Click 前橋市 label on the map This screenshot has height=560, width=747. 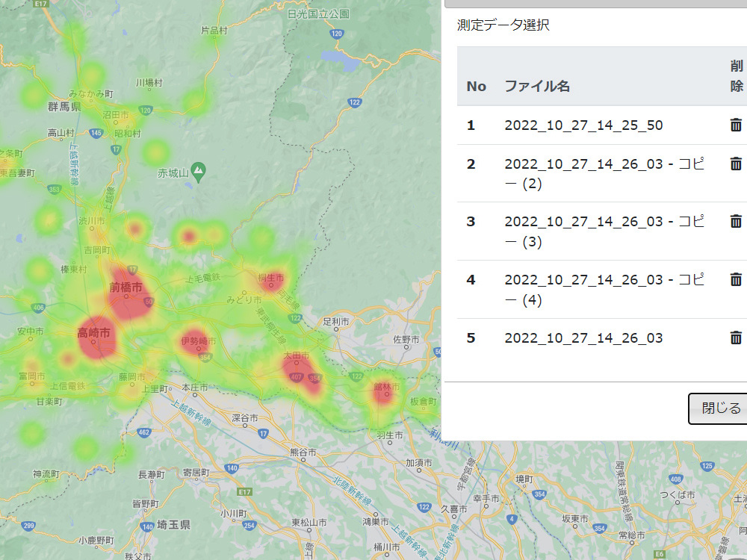125,287
